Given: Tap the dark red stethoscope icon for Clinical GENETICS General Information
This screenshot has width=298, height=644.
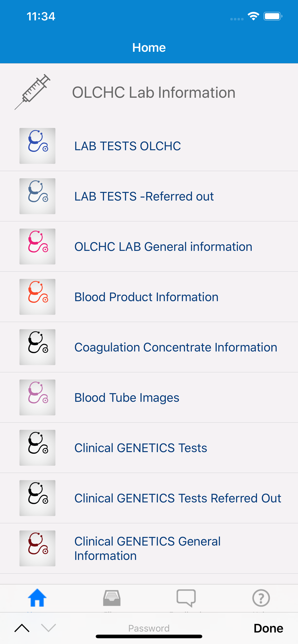Looking at the screenshot, I should tap(37, 548).
